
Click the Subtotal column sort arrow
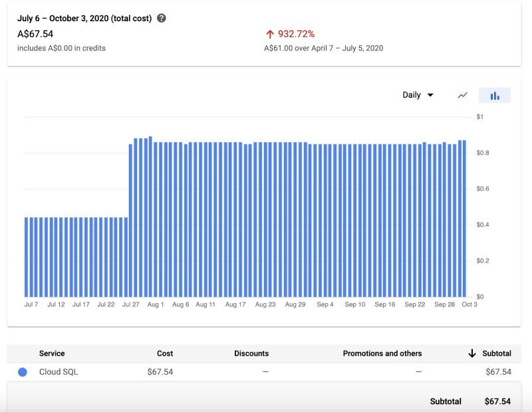472,353
